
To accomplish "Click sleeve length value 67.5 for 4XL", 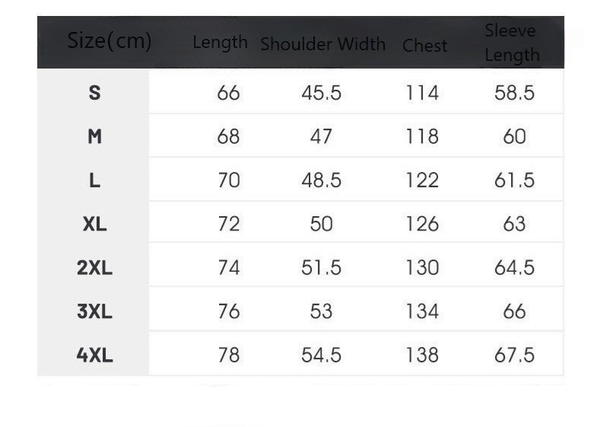I will coord(514,355).
